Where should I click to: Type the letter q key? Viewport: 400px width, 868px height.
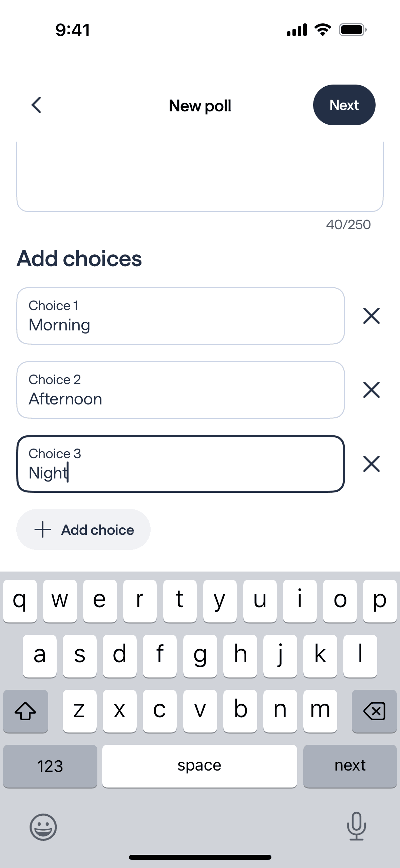[20, 601]
